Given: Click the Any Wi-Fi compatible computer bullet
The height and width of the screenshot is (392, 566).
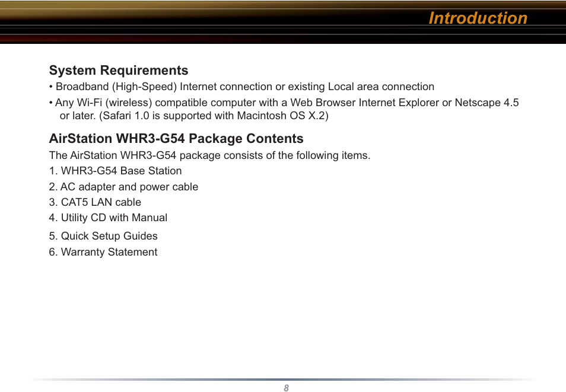Looking at the screenshot, I should tap(284, 103).
